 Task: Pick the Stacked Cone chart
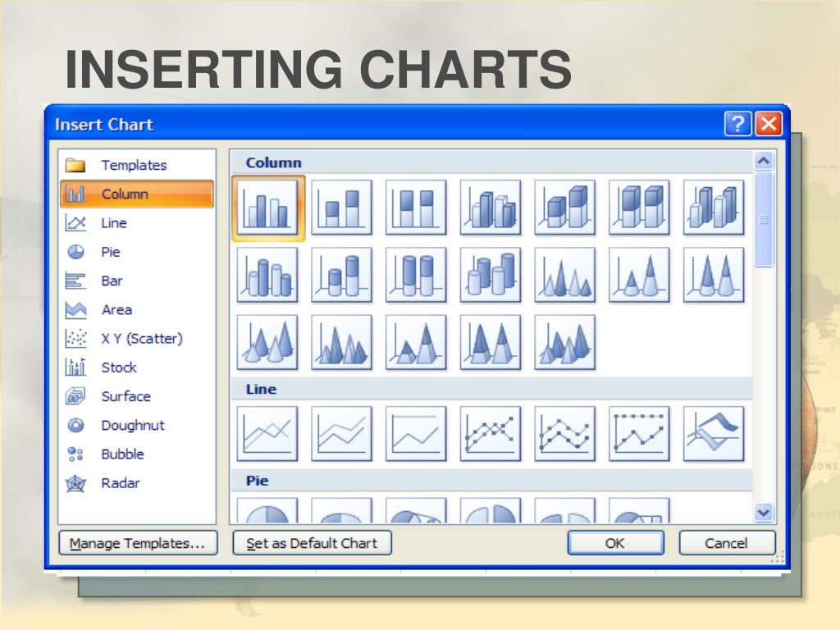[x=640, y=275]
